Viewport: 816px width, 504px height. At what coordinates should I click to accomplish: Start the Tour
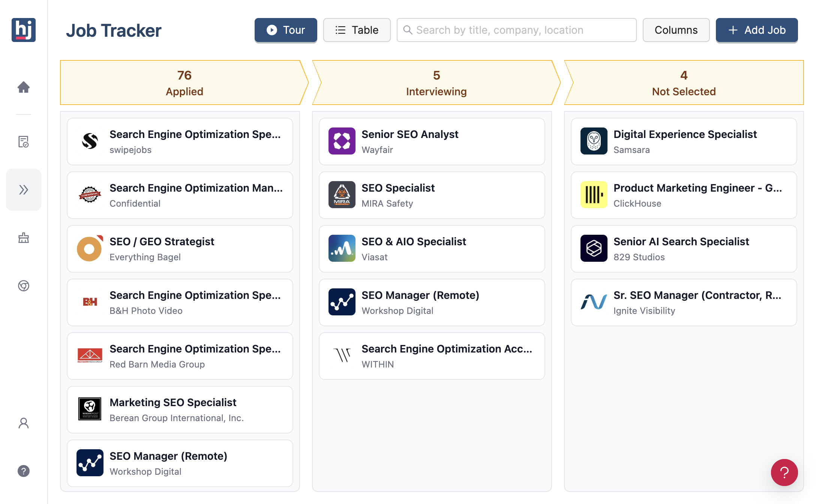pyautogui.click(x=286, y=30)
